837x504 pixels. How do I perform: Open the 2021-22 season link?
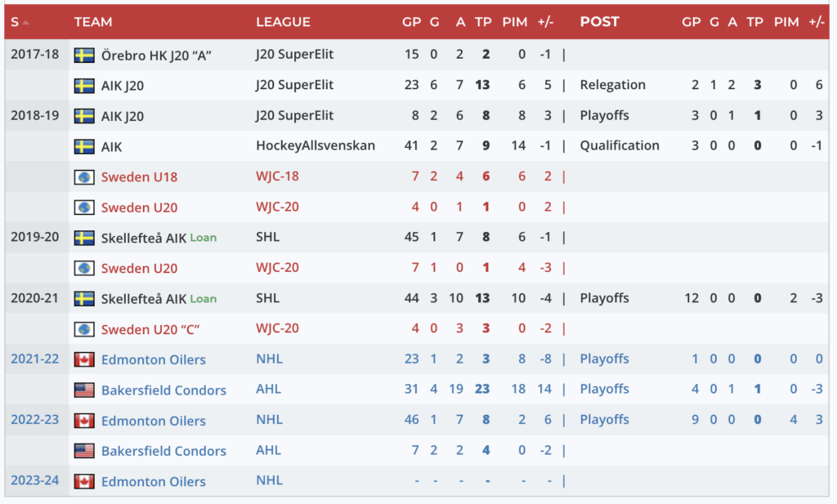pyautogui.click(x=35, y=359)
